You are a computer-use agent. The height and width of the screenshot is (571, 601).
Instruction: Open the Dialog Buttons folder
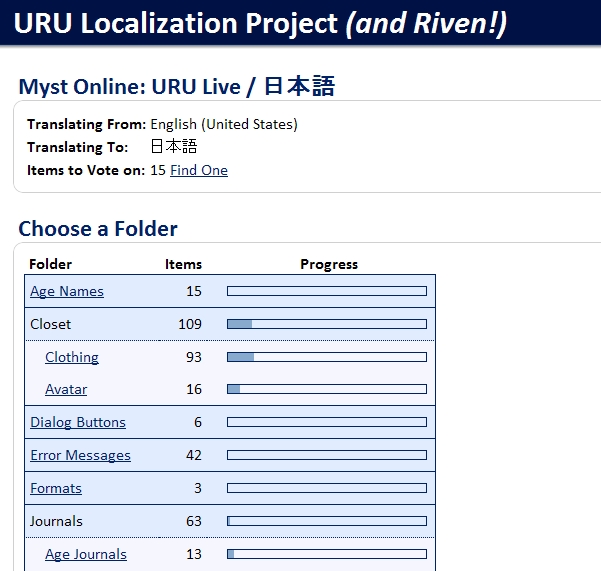78,422
